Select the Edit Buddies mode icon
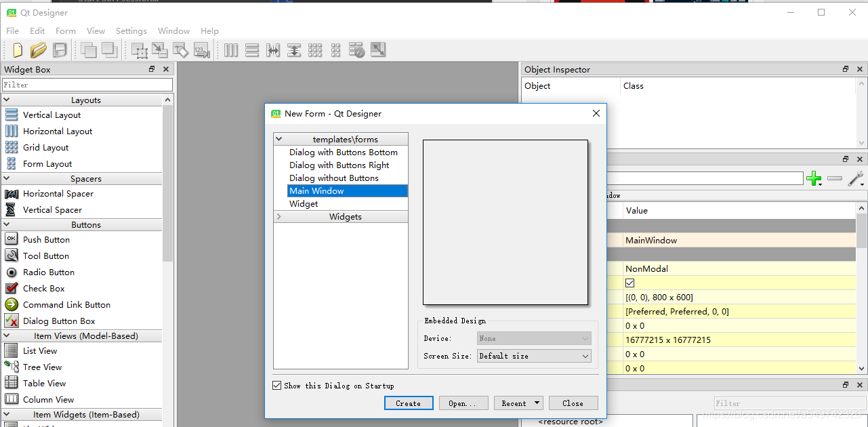Screen dimensions: 868x427 click(180, 49)
